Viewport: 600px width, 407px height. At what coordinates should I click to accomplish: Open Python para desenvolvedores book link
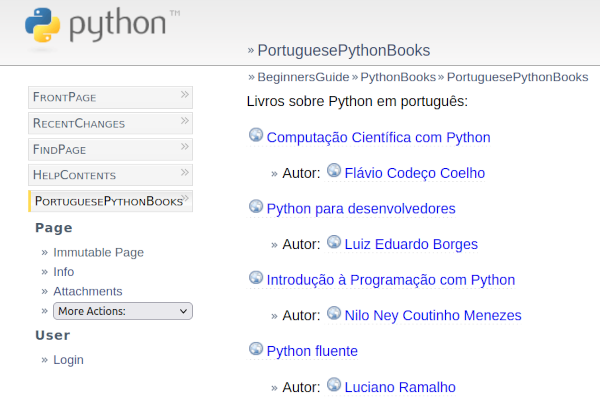[x=361, y=208]
